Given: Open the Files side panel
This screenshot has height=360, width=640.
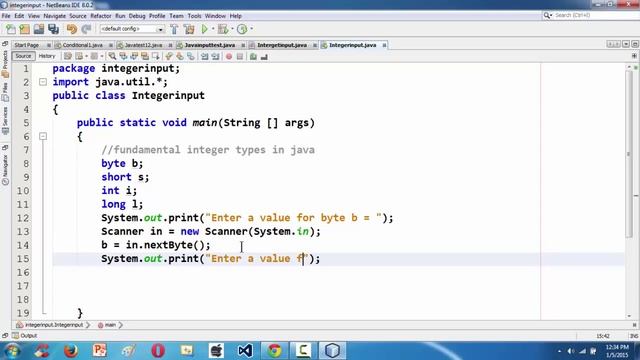Looking at the screenshot, I should (x=5, y=92).
